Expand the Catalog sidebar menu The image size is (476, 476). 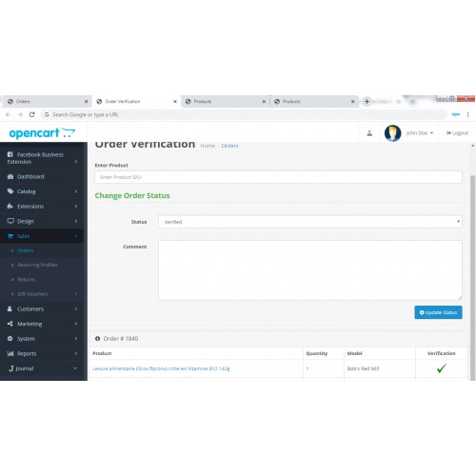pos(42,191)
